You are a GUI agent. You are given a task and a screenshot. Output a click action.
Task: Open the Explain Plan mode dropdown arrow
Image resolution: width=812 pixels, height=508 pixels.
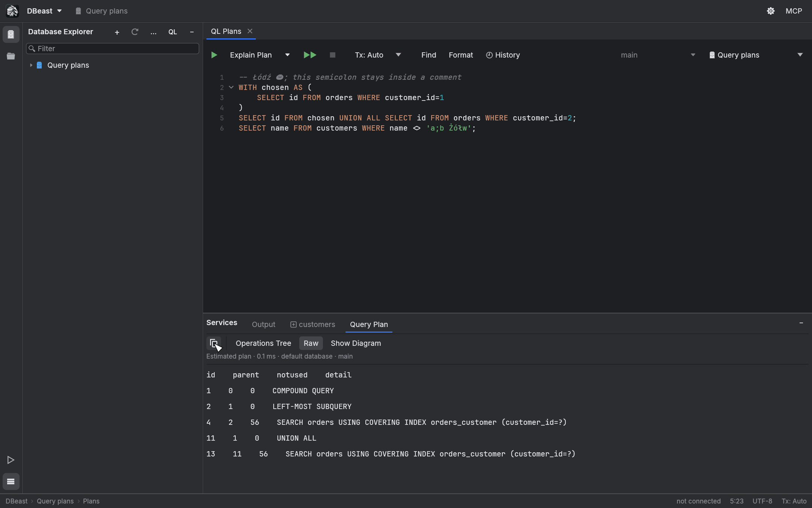[287, 55]
